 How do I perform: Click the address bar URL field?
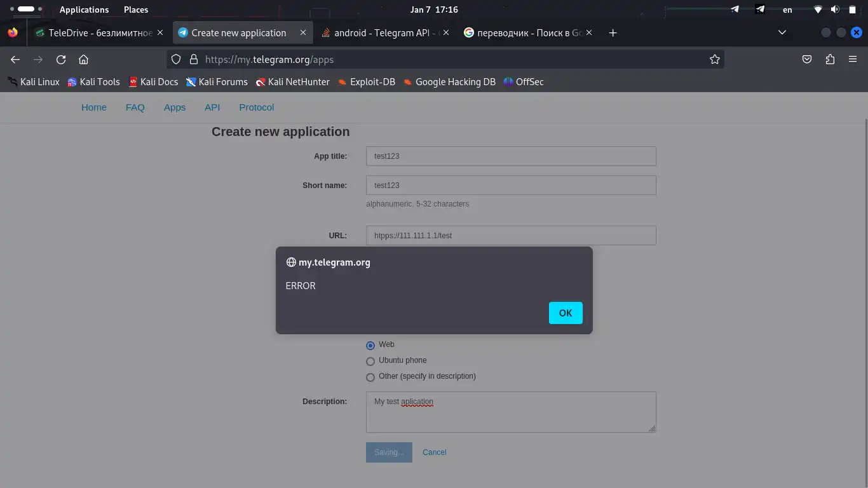point(445,59)
